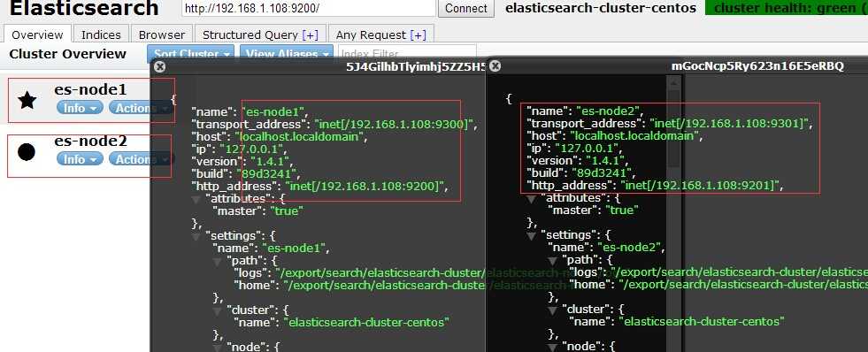Click the "es-node1" name value at the top of the JSON
Image resolution: width=868 pixels, height=352 pixels.
pos(274,111)
